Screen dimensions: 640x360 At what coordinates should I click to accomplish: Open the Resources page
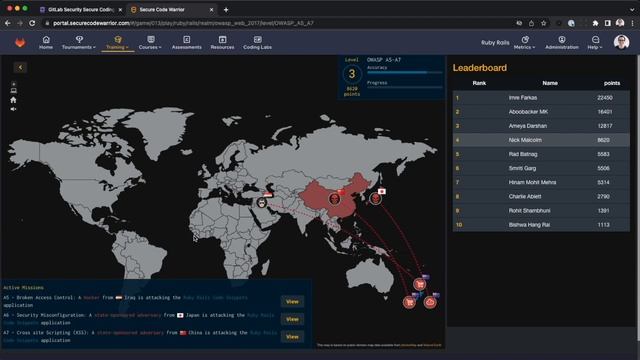click(x=222, y=42)
